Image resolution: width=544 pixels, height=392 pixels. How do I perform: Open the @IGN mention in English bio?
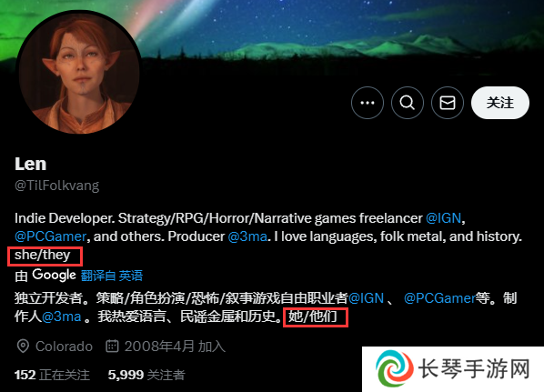443,218
